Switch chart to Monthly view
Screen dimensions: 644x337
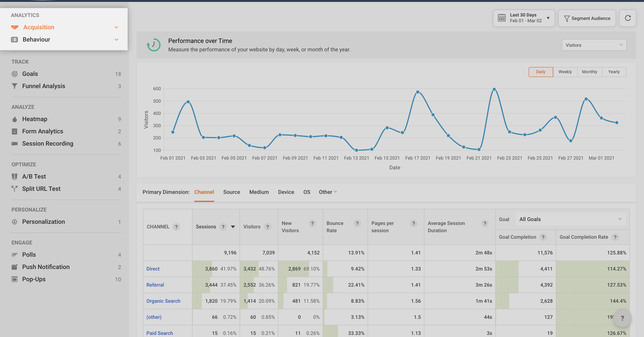(x=589, y=72)
